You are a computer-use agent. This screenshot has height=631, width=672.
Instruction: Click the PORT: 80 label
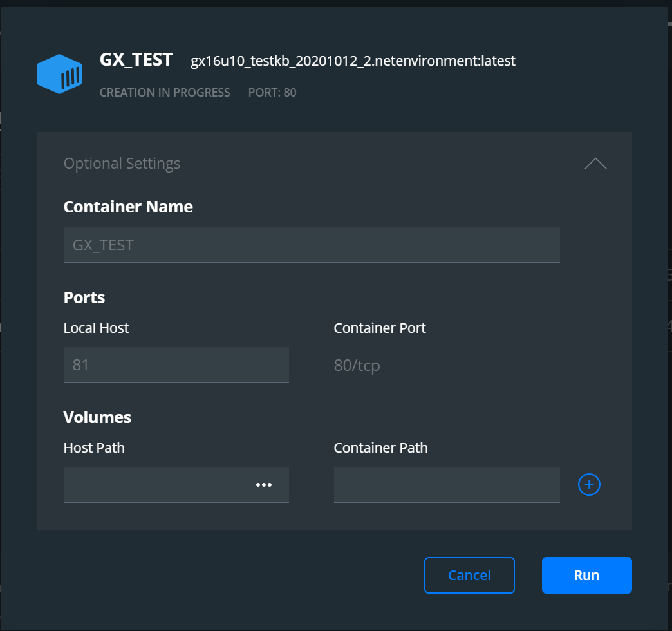[x=272, y=93]
